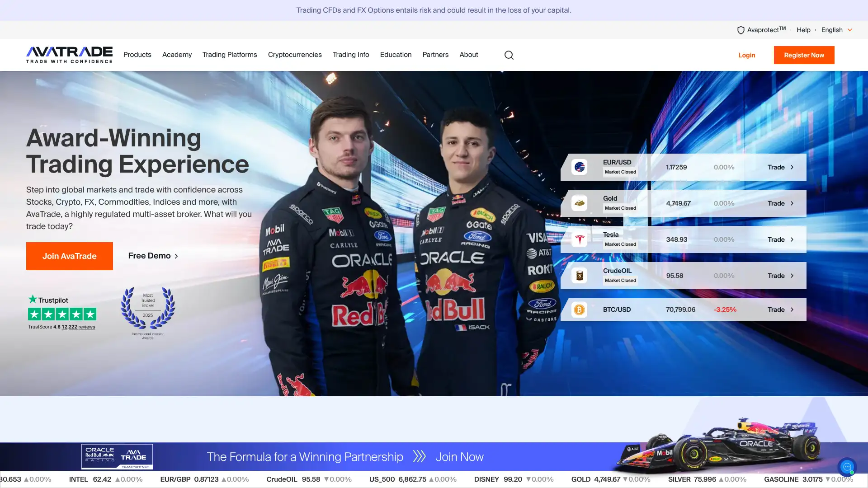Click the Trustpilot five-star rating

62,314
